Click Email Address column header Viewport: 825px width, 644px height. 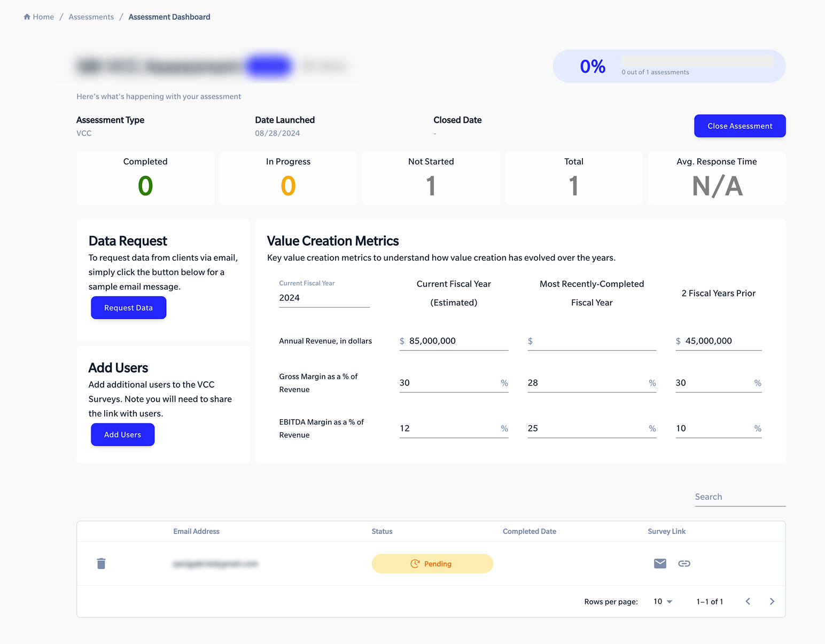click(196, 531)
